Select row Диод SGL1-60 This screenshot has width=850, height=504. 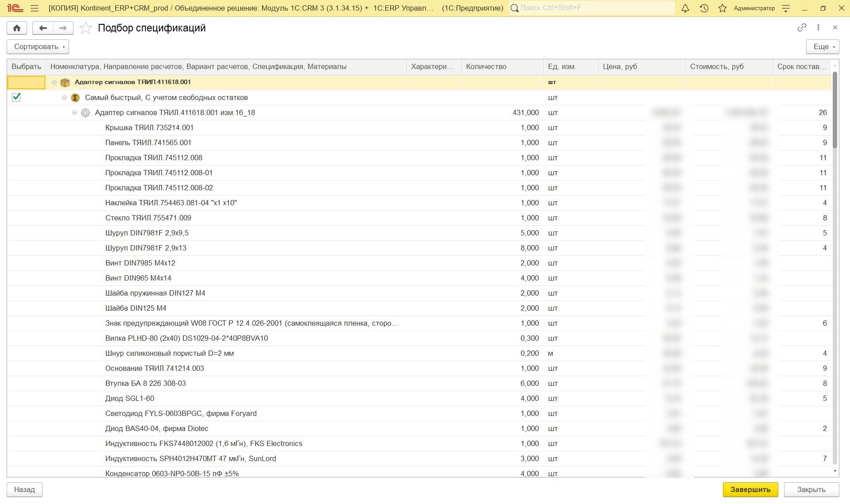[419, 399]
